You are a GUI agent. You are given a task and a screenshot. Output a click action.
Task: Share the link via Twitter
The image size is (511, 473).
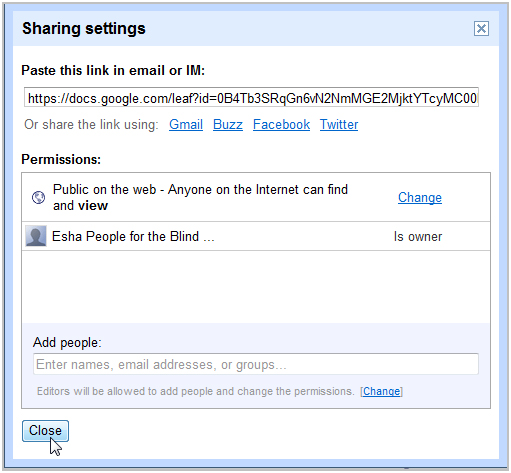click(x=339, y=125)
